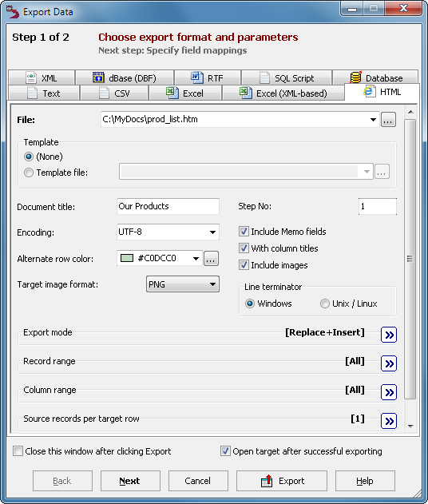Switch to the XML tab
Screen dimensions: 428x504
click(42, 77)
